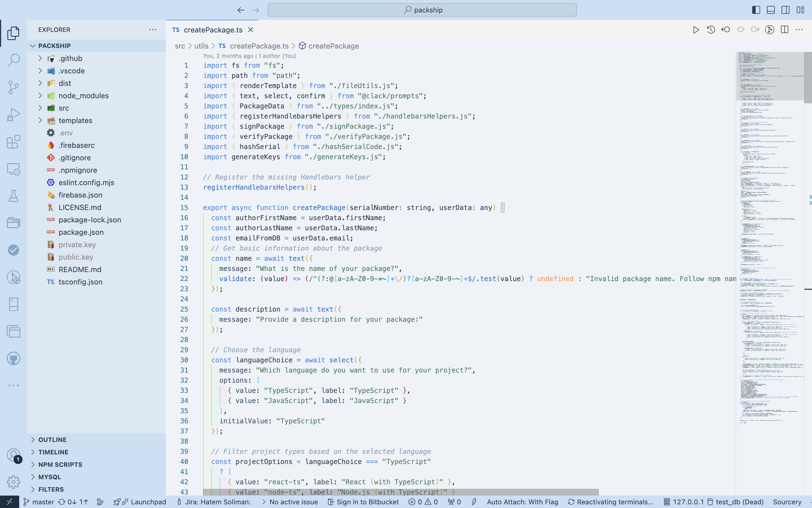Click the No active issue status item
812x508 pixels.
click(290, 502)
